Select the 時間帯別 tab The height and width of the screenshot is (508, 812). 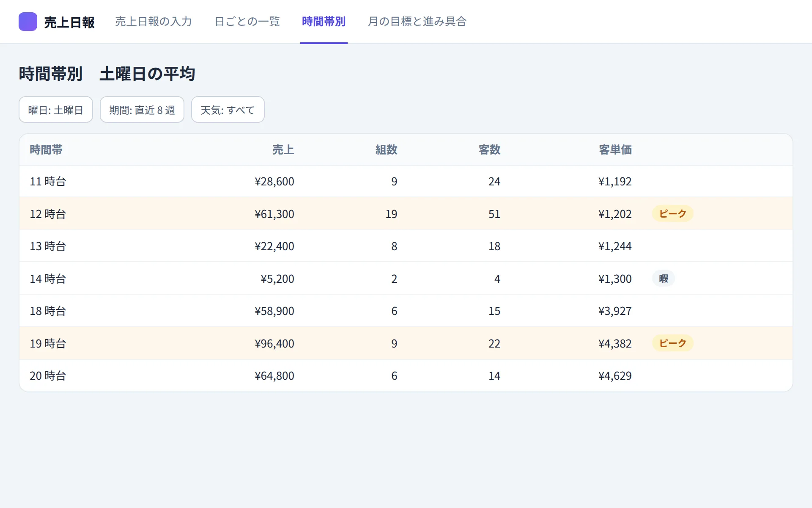[324, 22]
